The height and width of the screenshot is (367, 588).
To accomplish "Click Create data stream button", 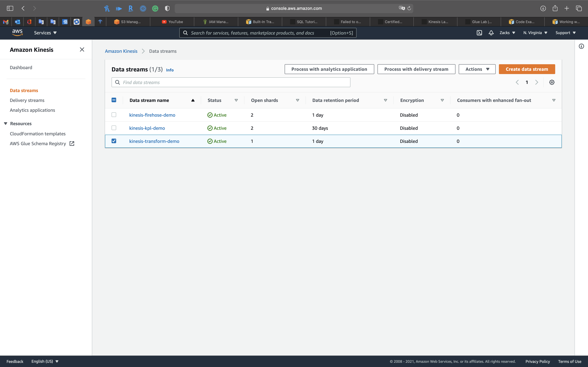I will (x=527, y=69).
